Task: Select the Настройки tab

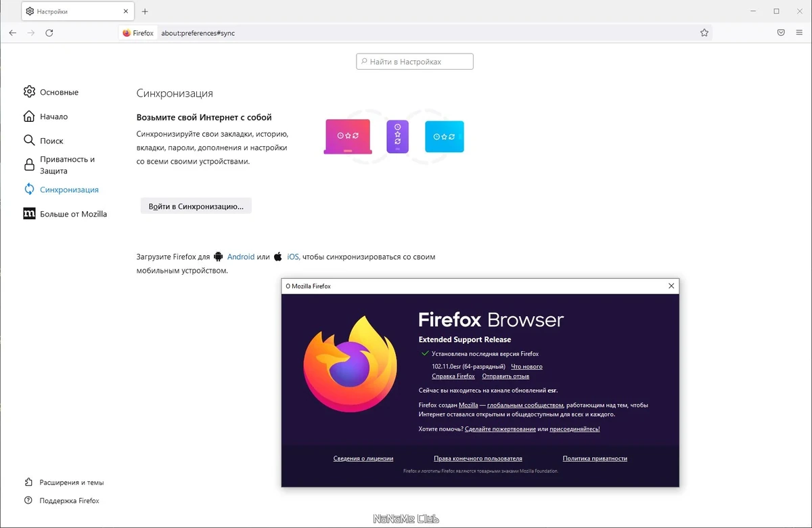Action: point(76,12)
